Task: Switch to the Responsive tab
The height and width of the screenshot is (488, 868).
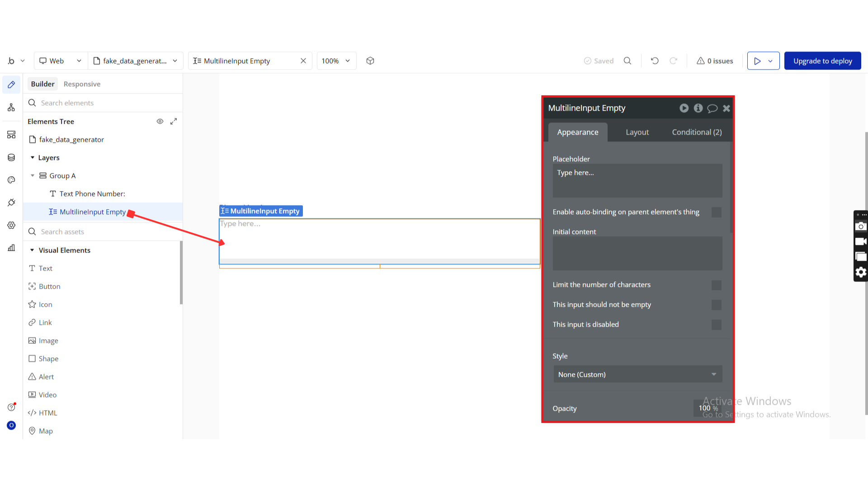Action: point(82,84)
